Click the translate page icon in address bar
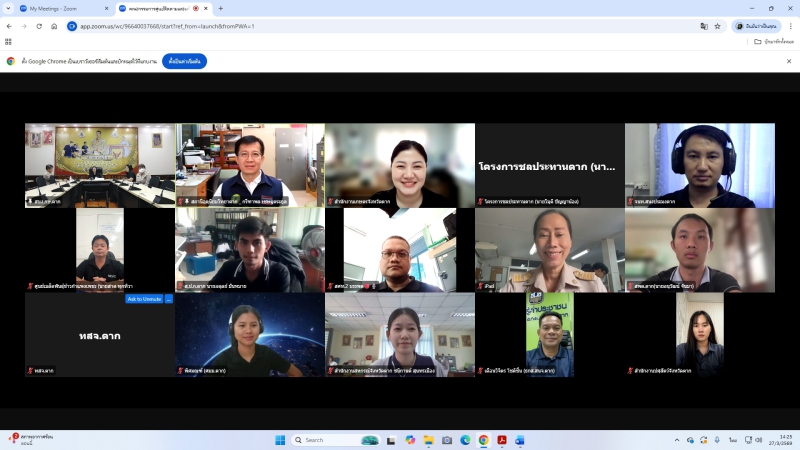This screenshot has height=450, width=800. click(x=703, y=26)
